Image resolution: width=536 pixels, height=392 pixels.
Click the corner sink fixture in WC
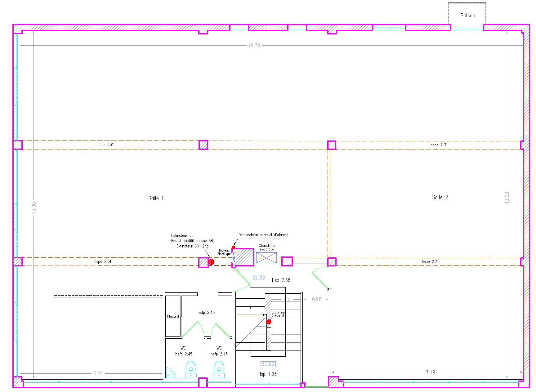click(170, 373)
